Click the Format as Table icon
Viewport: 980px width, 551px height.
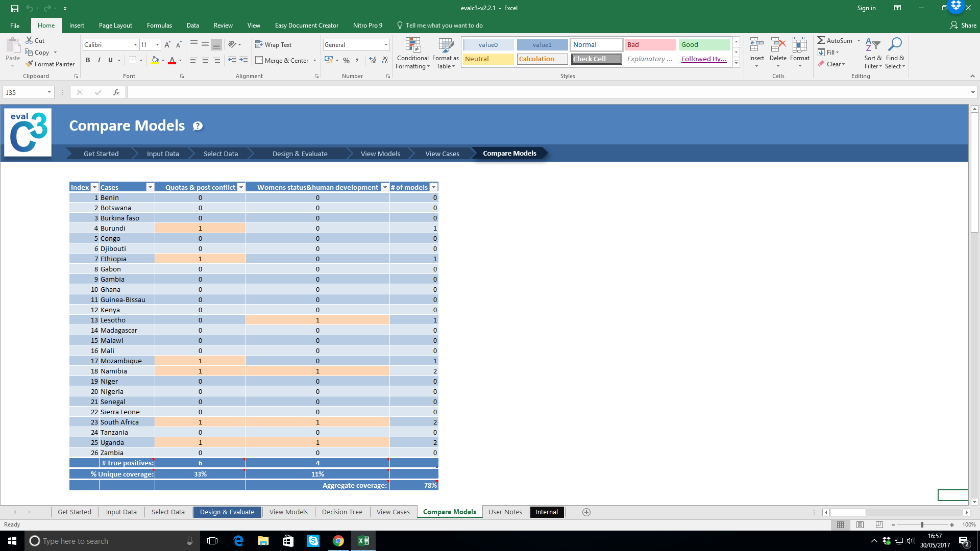446,45
